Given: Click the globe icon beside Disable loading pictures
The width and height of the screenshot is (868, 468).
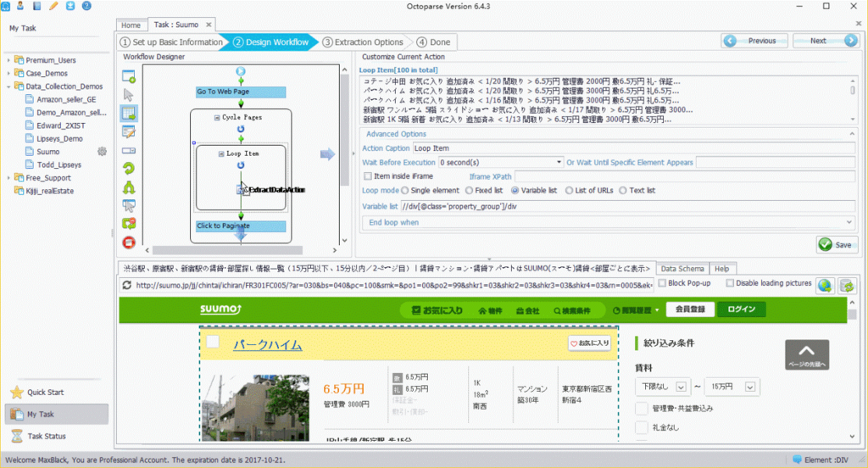Looking at the screenshot, I should click(x=825, y=285).
